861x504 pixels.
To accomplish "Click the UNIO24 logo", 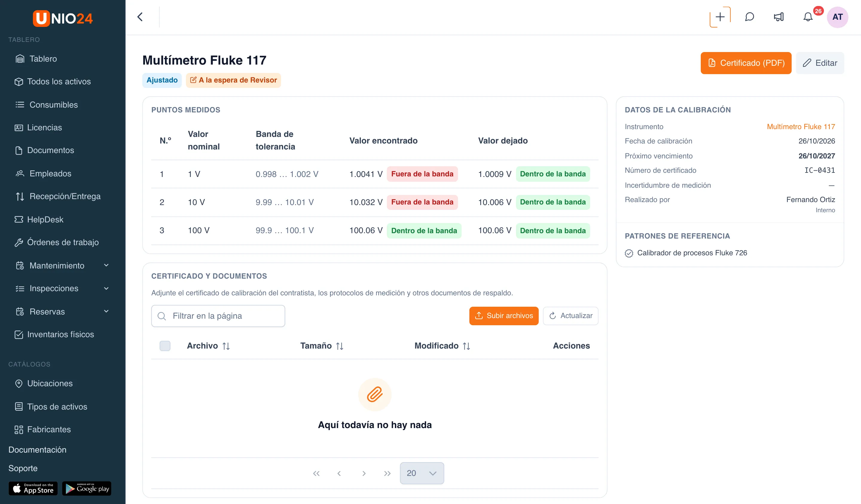I will click(x=62, y=18).
